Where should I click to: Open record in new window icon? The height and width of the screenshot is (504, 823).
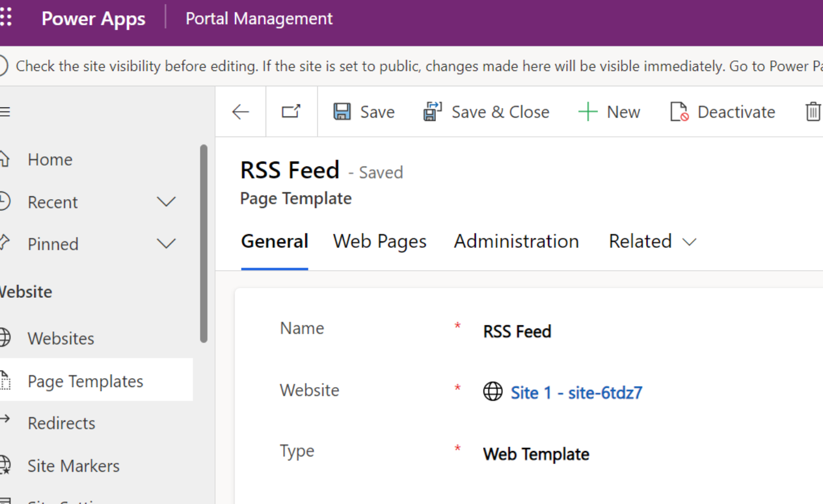291,112
